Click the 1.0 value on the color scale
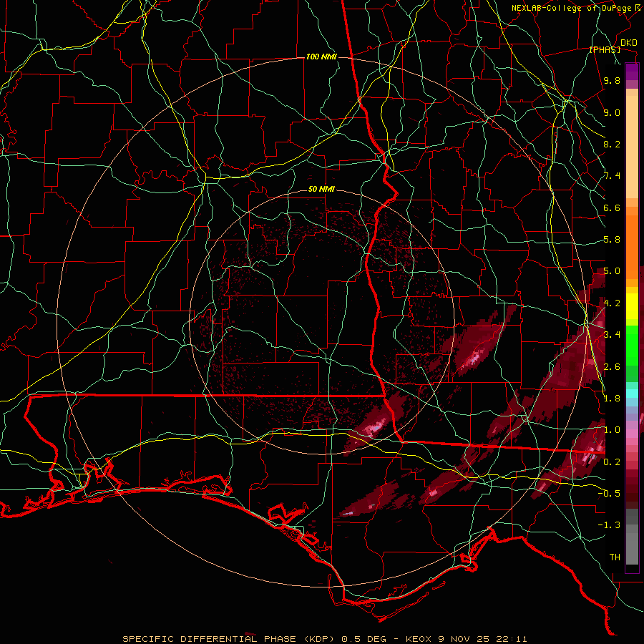Image resolution: width=644 pixels, height=644 pixels. click(612, 430)
